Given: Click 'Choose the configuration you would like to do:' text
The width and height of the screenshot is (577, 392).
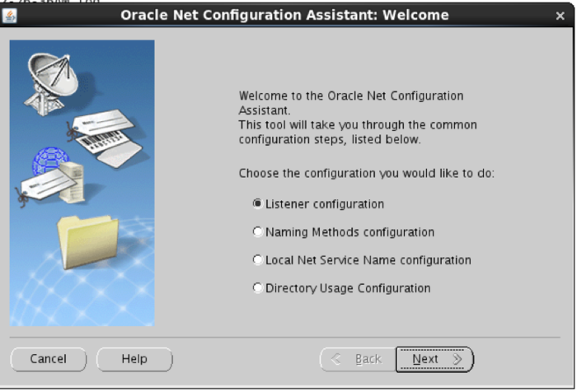Looking at the screenshot, I should [x=367, y=173].
